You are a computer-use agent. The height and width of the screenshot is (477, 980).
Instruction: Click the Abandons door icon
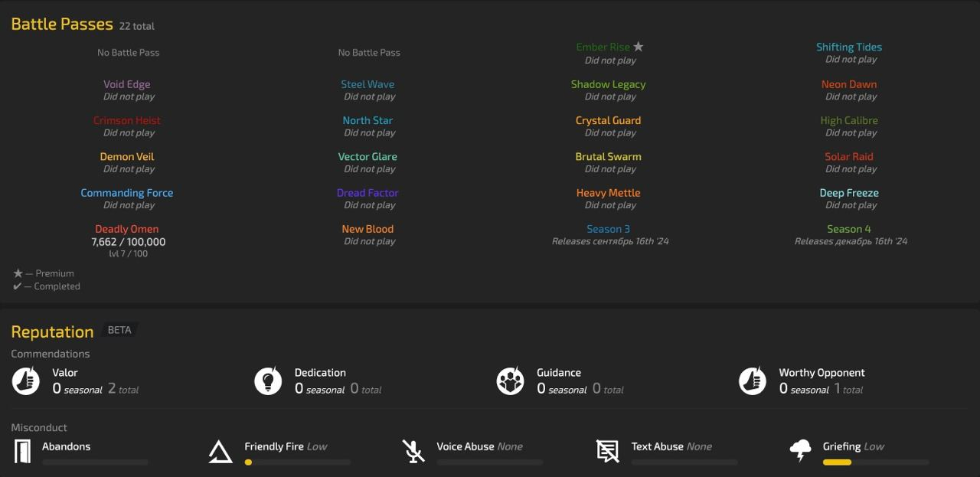[x=24, y=452]
